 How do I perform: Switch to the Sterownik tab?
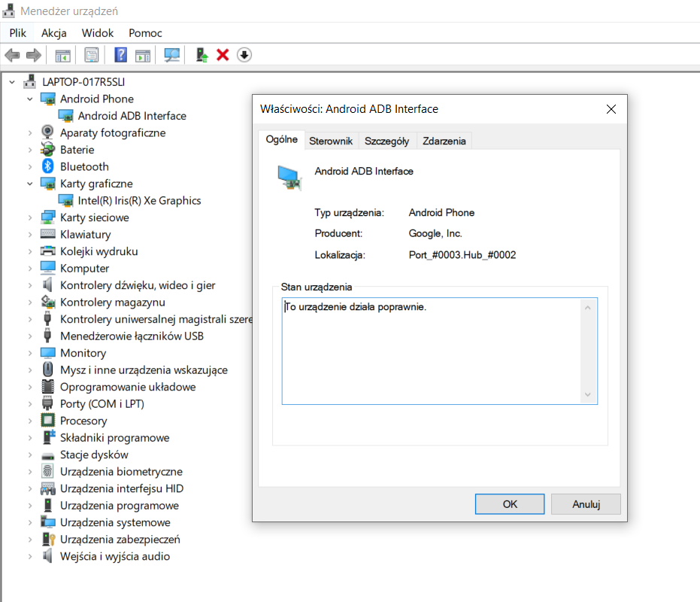point(331,141)
